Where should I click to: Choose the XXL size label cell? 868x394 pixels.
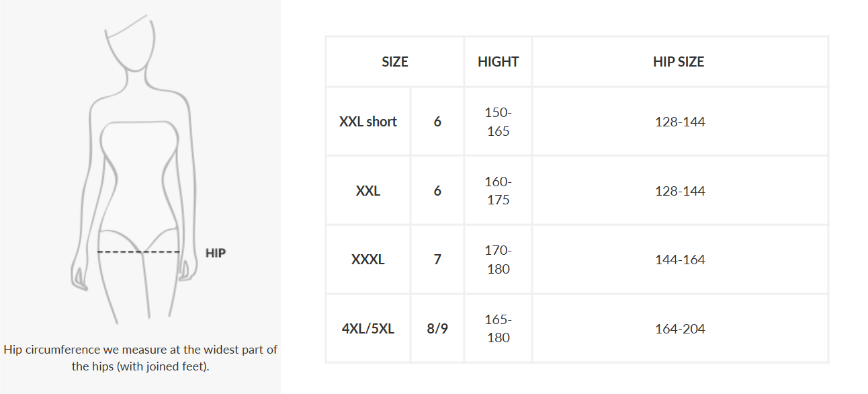coord(368,191)
